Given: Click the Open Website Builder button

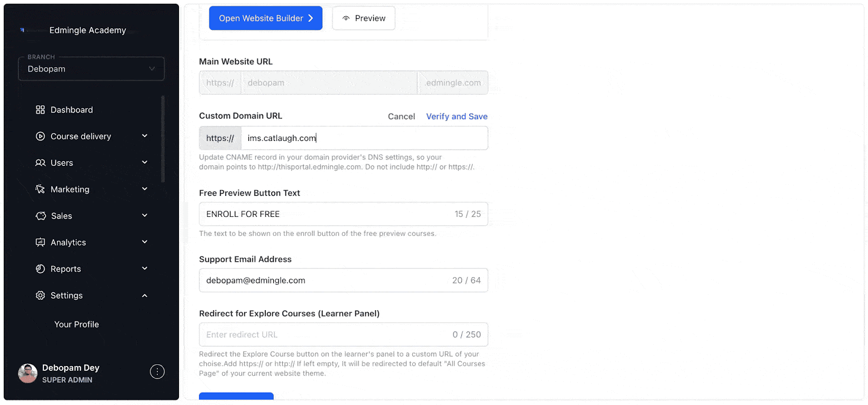Looking at the screenshot, I should tap(266, 18).
